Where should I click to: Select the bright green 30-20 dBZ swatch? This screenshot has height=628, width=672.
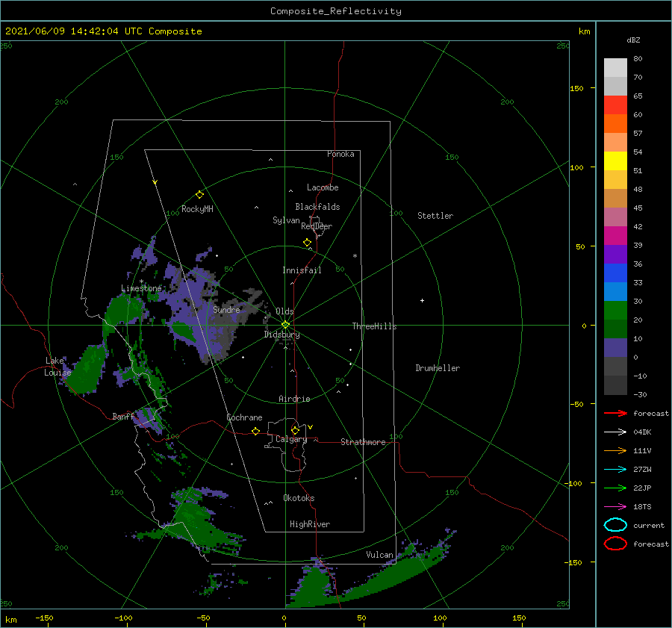pos(615,311)
